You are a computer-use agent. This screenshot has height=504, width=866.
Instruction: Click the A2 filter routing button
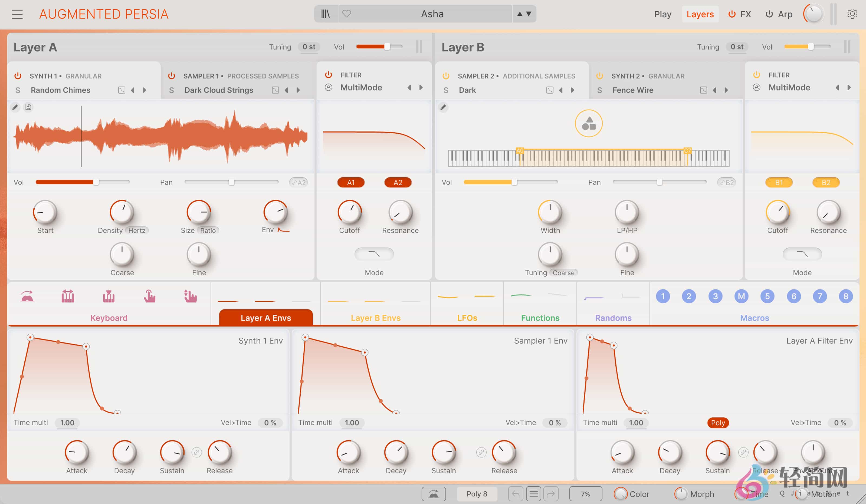click(398, 182)
